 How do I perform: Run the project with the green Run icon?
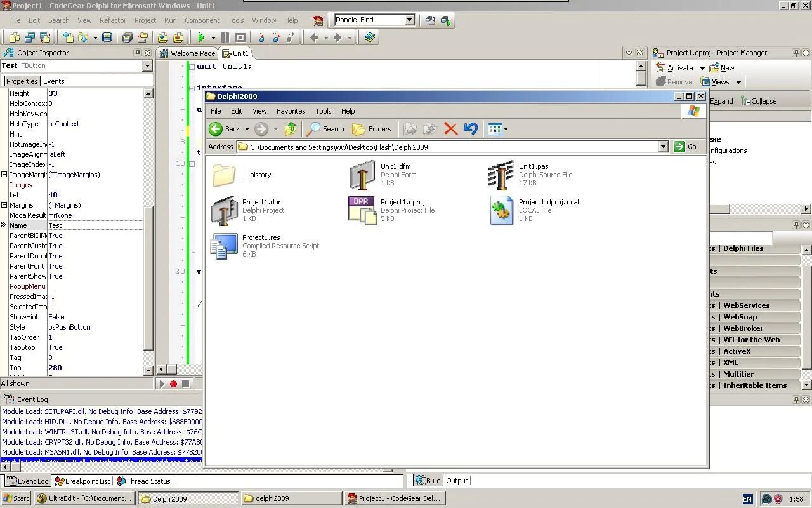pos(200,36)
